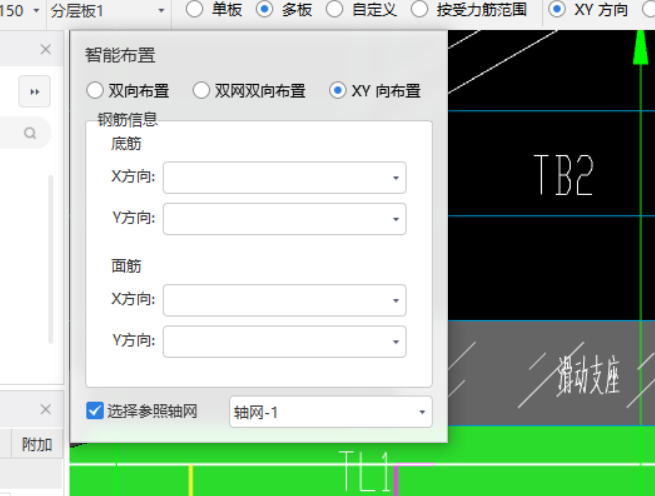The height and width of the screenshot is (496, 655).
Task: Toggle 选择参照轴网 checkbox
Action: pos(95,411)
